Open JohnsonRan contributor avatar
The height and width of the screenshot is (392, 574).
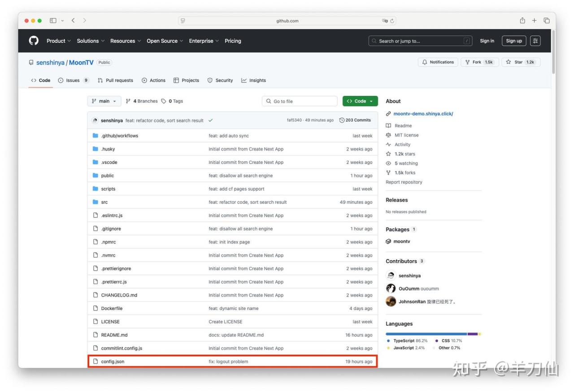(x=391, y=302)
